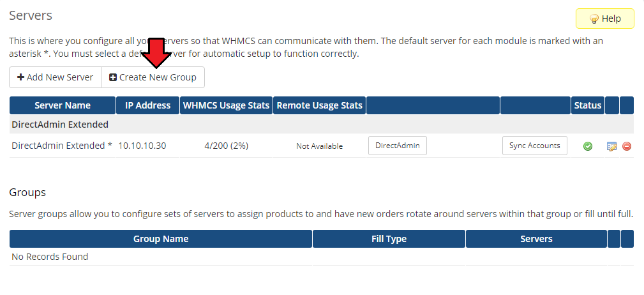Click the Servers page heading
Screen dimensions: 644x295
tap(31, 15)
